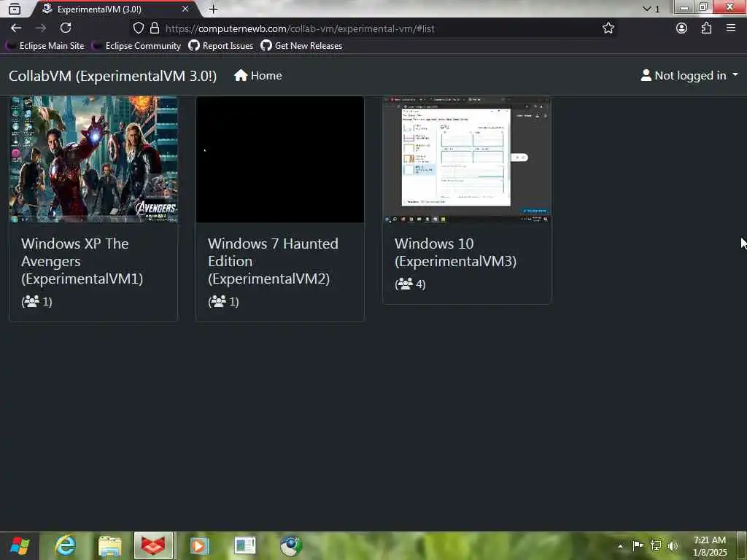
Task: Go back using the browser back arrow
Action: pos(16,28)
